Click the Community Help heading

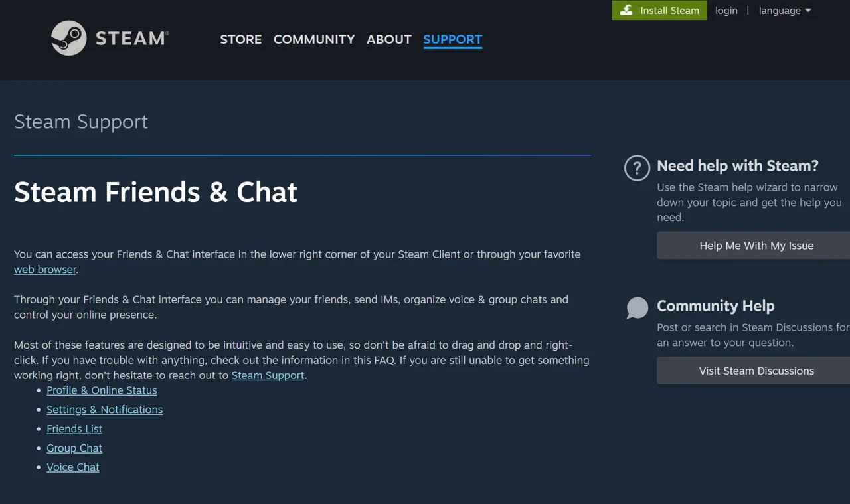716,306
